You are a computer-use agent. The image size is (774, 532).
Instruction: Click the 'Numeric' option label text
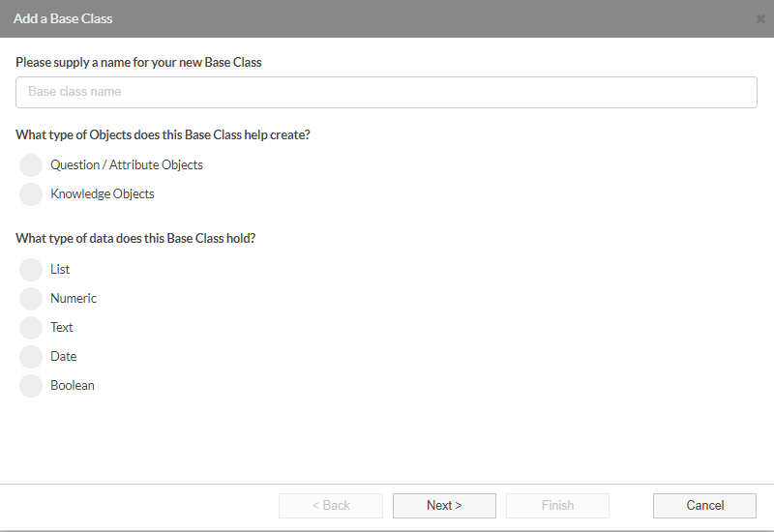pyautogui.click(x=74, y=299)
